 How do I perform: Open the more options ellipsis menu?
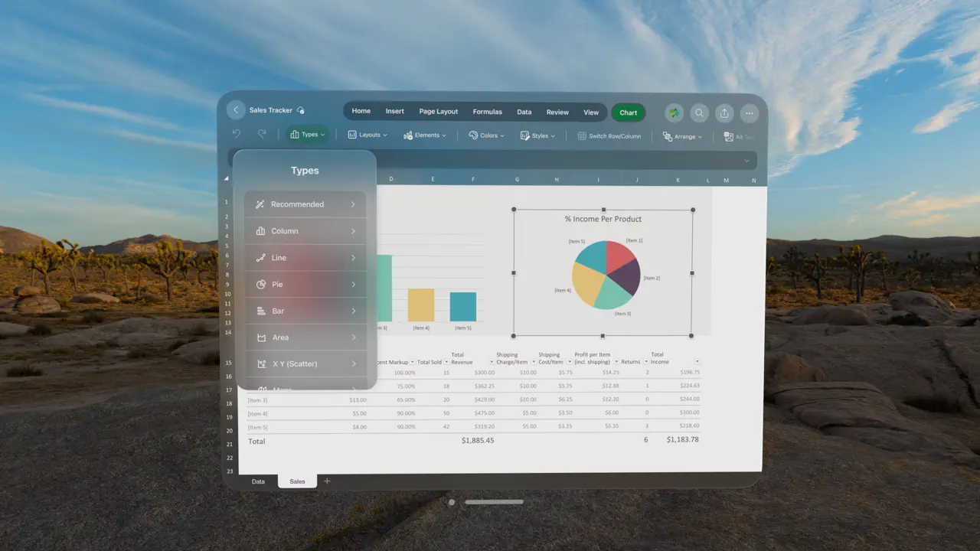pos(750,112)
